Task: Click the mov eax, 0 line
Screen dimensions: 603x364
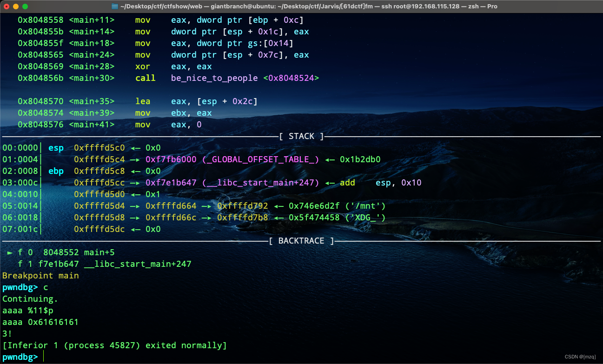Action: (x=110, y=125)
